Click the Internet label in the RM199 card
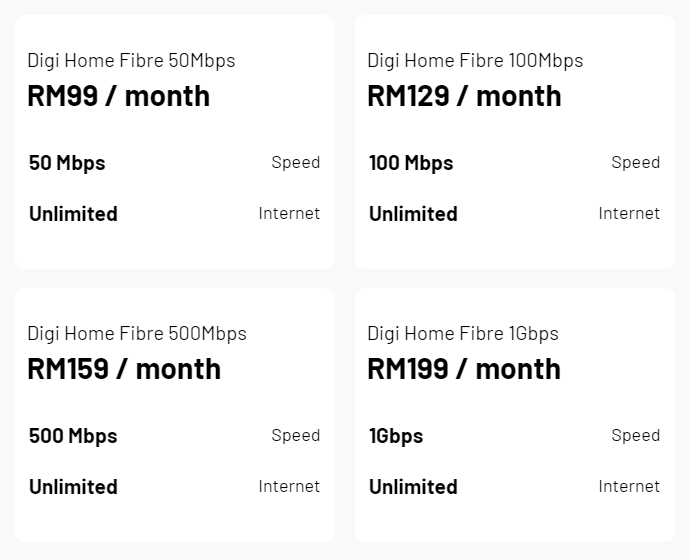 pyautogui.click(x=629, y=486)
